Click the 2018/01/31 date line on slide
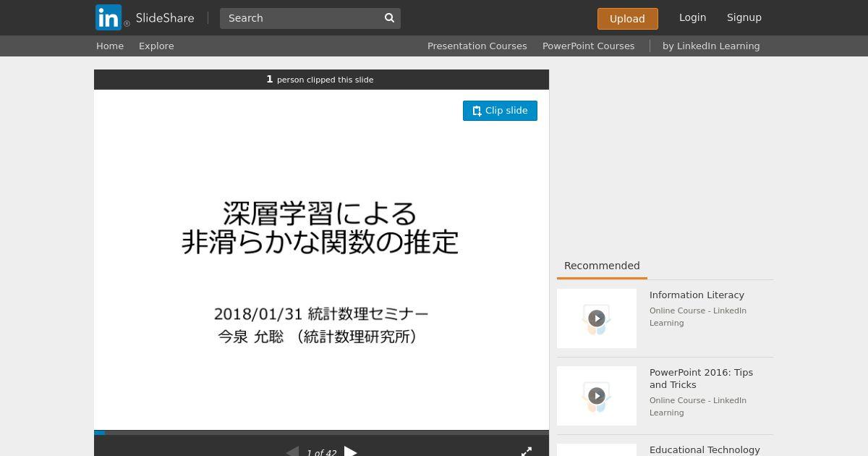The image size is (868, 456). (321, 314)
